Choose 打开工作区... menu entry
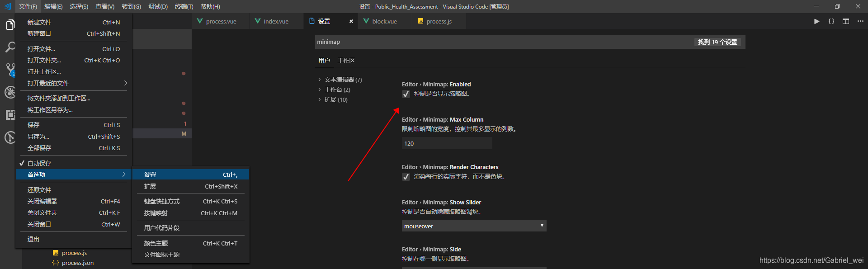Screen dimensions: 868x269 (73, 71)
